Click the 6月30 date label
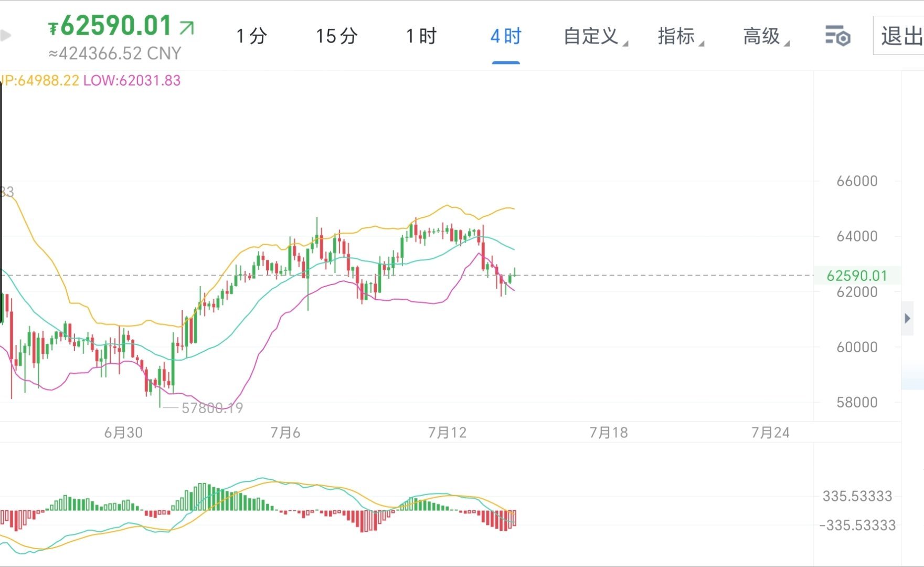The height and width of the screenshot is (567, 924). point(123,433)
